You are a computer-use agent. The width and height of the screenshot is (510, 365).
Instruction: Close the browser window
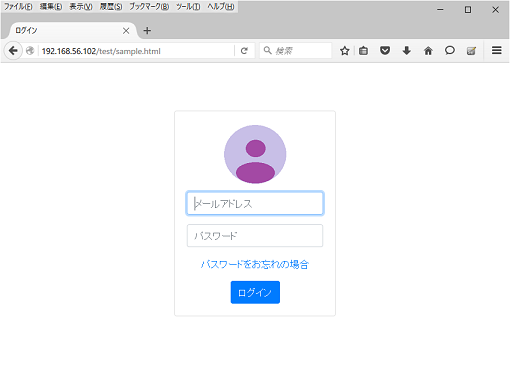pos(496,10)
